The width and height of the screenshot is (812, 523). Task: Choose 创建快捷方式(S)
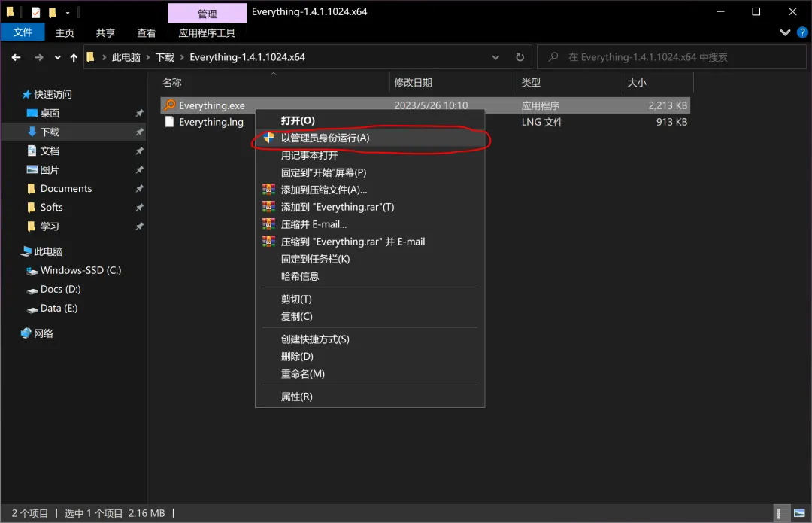click(370, 339)
